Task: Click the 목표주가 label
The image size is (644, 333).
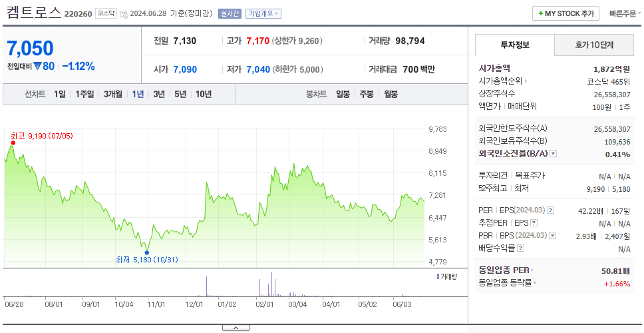Action: [x=530, y=176]
